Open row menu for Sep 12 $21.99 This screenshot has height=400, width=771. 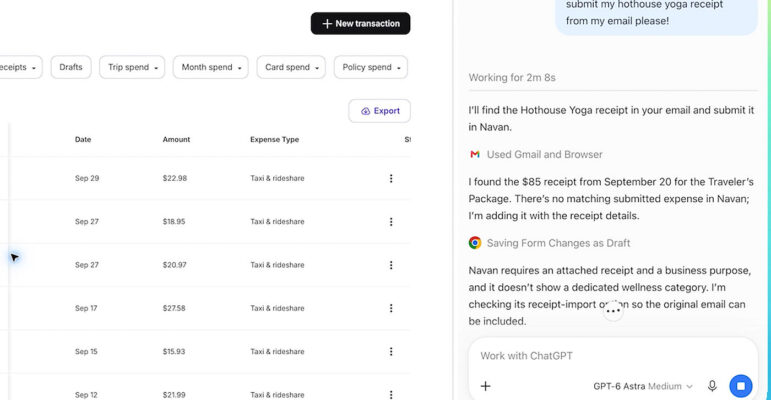coord(391,395)
